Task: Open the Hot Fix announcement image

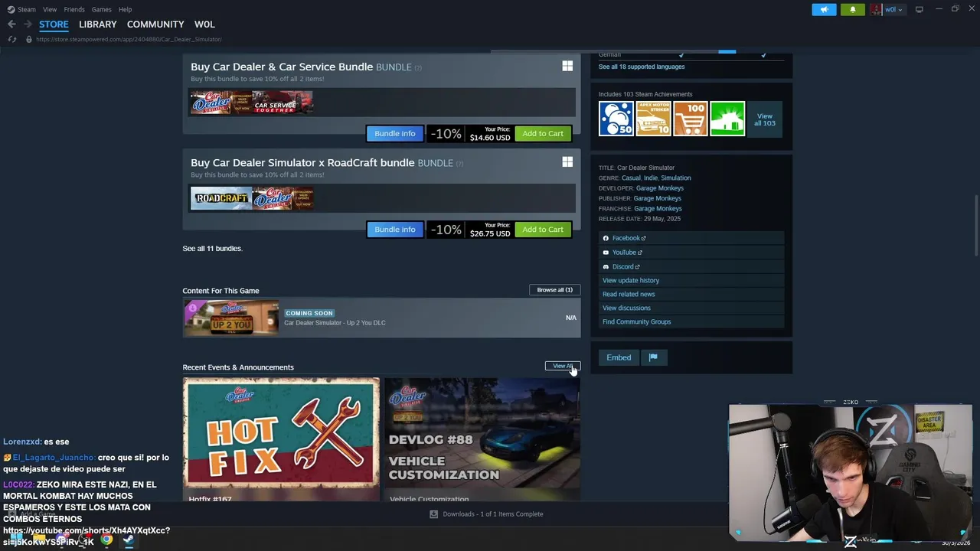Action: 281,433
